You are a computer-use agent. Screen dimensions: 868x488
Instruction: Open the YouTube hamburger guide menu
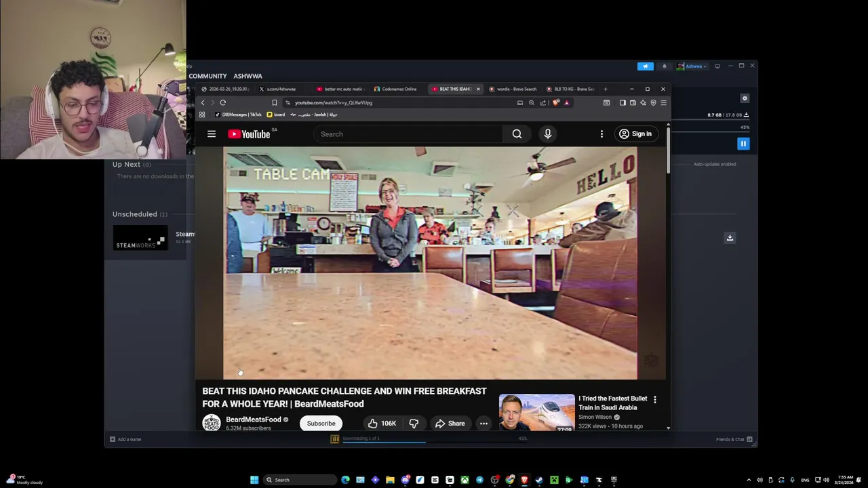212,134
